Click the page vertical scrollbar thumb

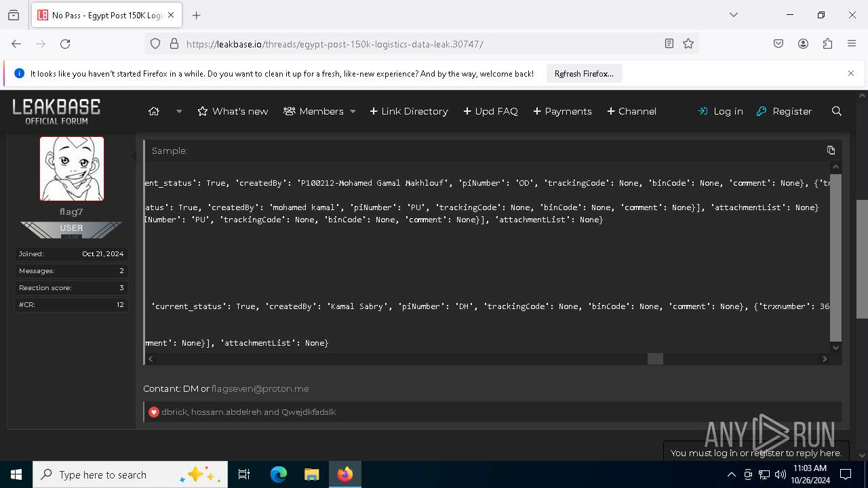pyautogui.click(x=862, y=259)
